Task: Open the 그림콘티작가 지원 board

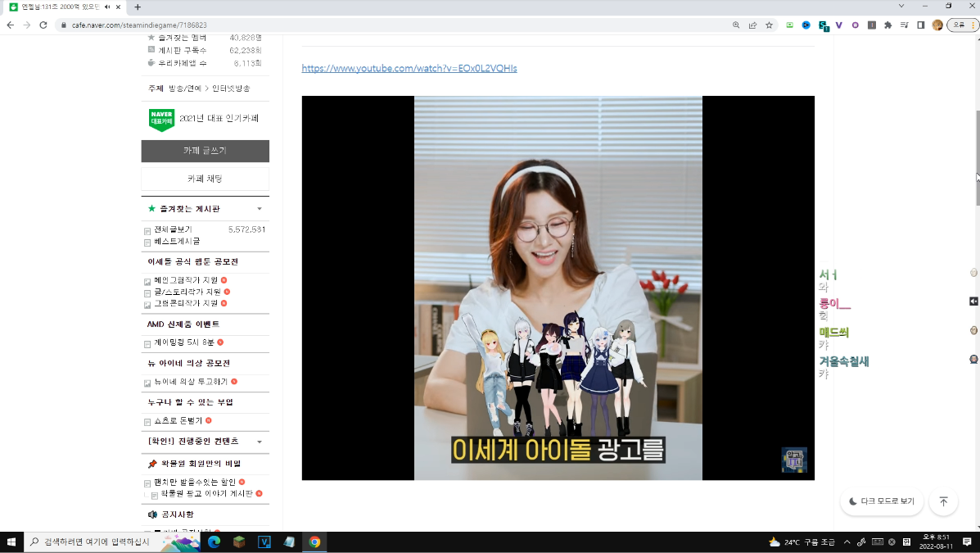Action: (x=186, y=303)
